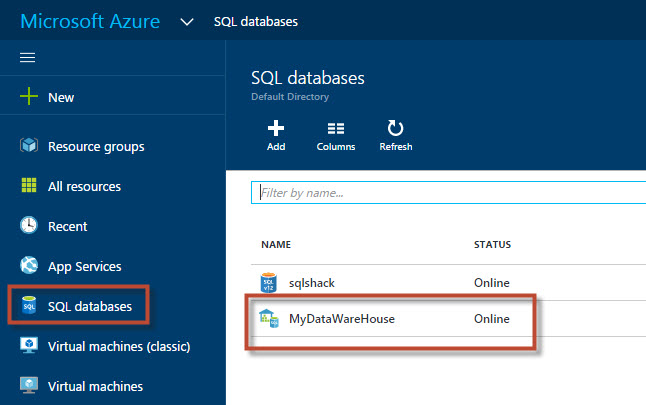Click the MyDataWareHouse warehouse icon
Image resolution: width=646 pixels, height=405 pixels.
click(x=269, y=319)
